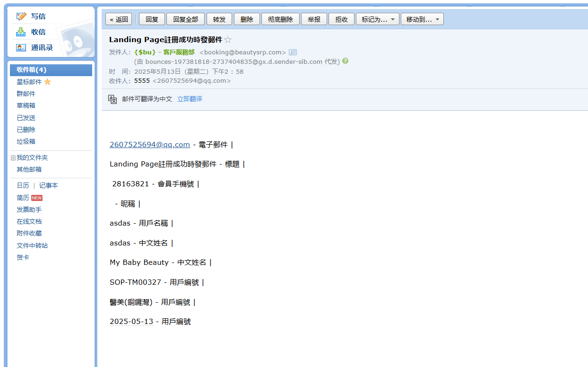Viewport: 588px width, 367px height.
Task: Click the « 返回 button
Action: (119, 19)
